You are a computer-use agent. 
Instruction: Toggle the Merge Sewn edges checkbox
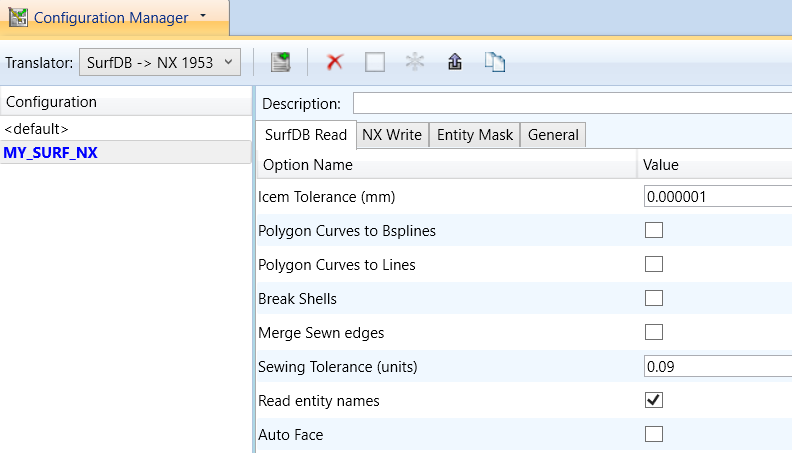click(654, 332)
